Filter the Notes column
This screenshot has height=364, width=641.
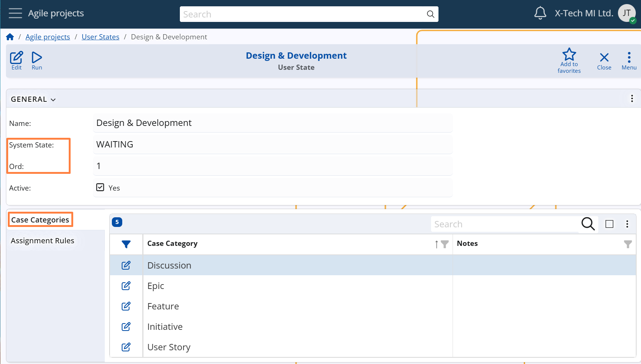pos(628,244)
